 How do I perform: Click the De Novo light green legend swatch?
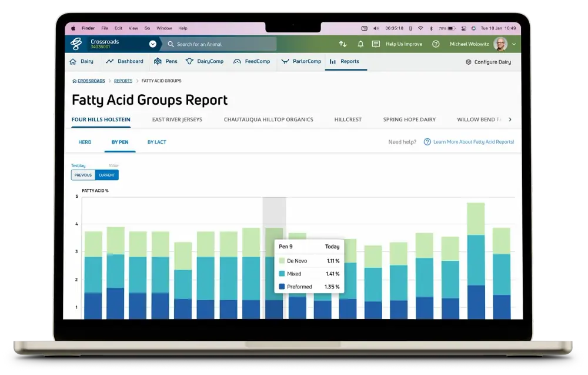pyautogui.click(x=282, y=261)
